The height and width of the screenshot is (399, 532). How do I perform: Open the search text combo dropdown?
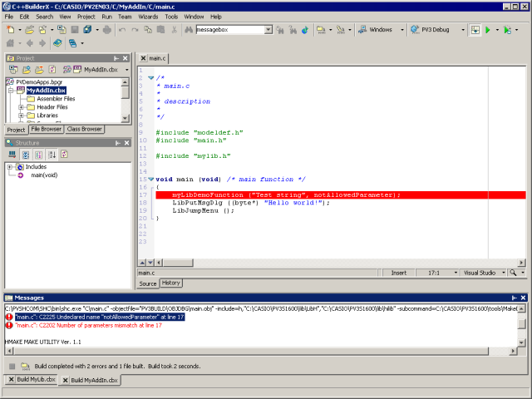point(268,30)
